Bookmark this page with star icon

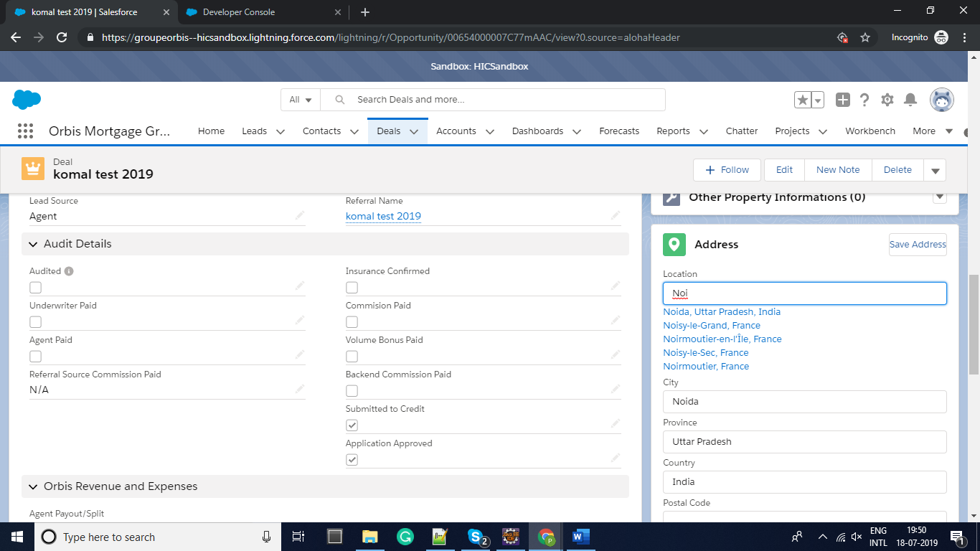[x=865, y=37]
